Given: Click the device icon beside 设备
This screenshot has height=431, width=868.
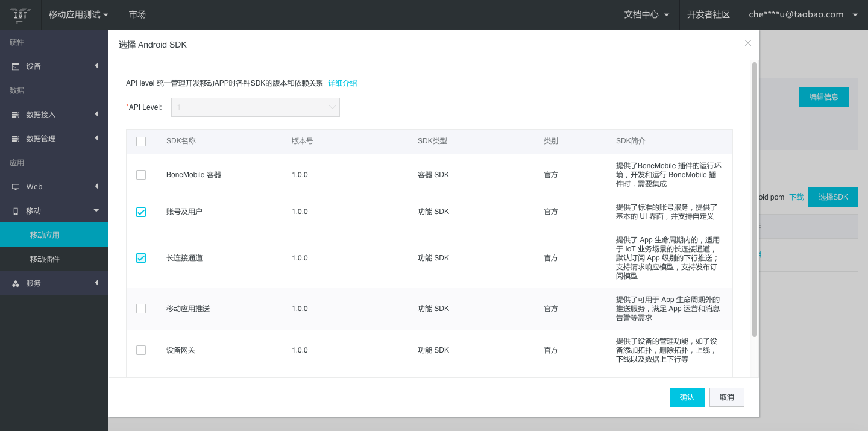Looking at the screenshot, I should coord(16,66).
